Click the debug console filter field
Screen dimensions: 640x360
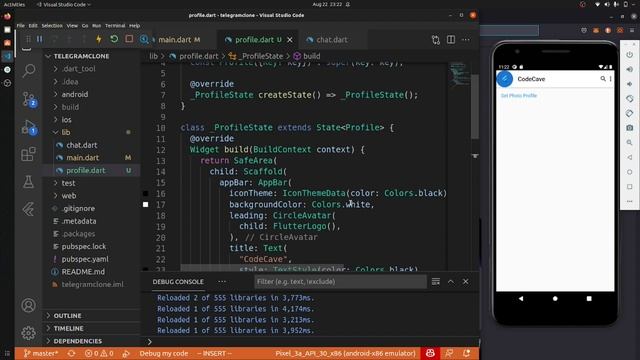tap(340, 282)
